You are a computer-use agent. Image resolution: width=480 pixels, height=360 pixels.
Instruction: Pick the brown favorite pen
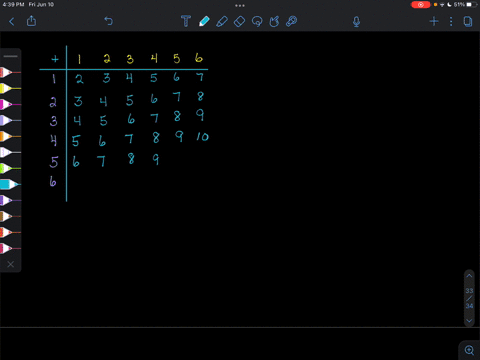tap(10, 216)
